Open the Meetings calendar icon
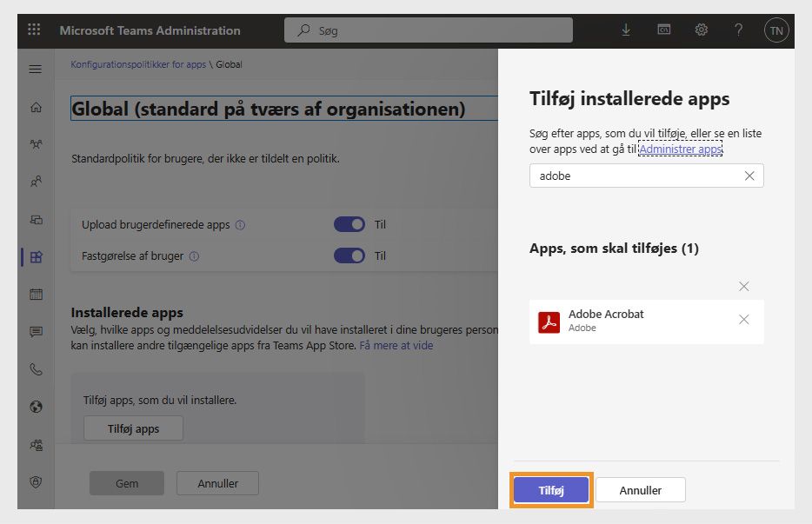The height and width of the screenshot is (524, 812). [x=35, y=294]
